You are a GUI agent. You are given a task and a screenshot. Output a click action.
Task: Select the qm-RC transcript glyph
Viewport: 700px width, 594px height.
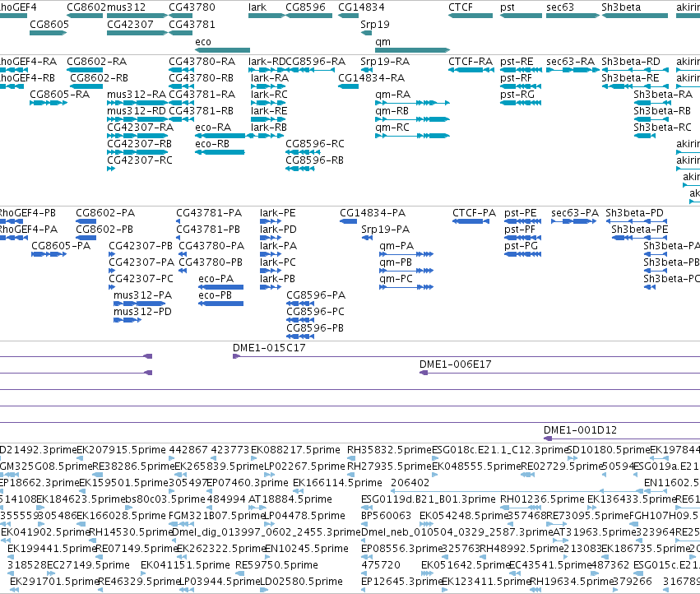[x=412, y=136]
